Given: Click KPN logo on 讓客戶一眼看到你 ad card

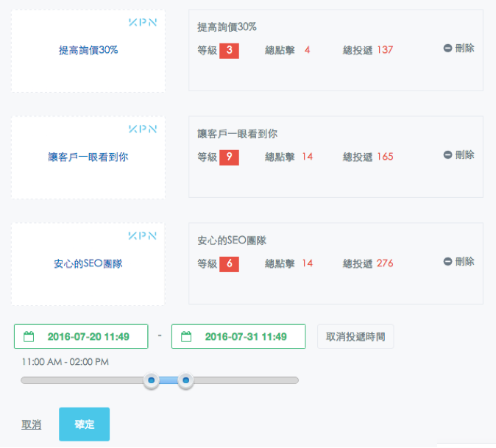Looking at the screenshot, I should coord(142,129).
